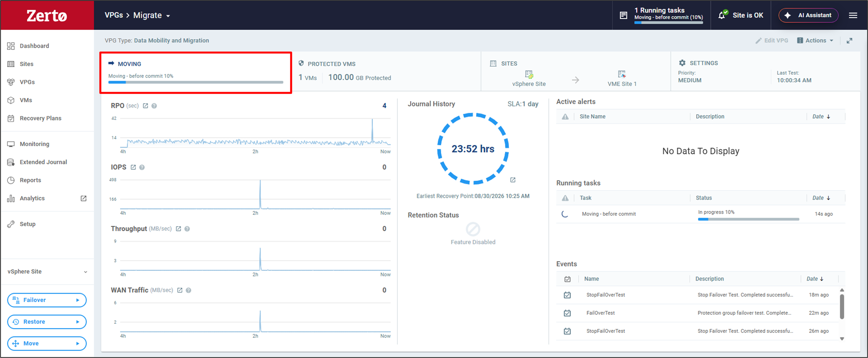Click the Feature Disabled retention icon
This screenshot has height=358, width=868.
pyautogui.click(x=473, y=229)
